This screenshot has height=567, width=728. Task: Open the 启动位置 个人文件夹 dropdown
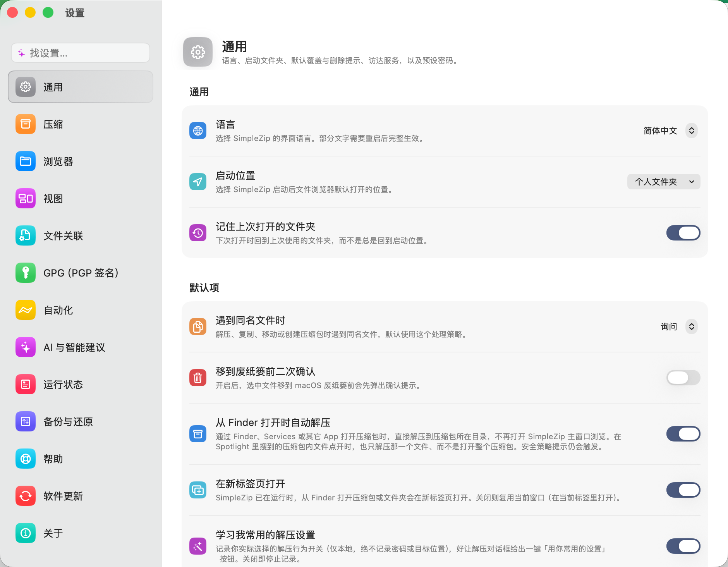click(664, 182)
